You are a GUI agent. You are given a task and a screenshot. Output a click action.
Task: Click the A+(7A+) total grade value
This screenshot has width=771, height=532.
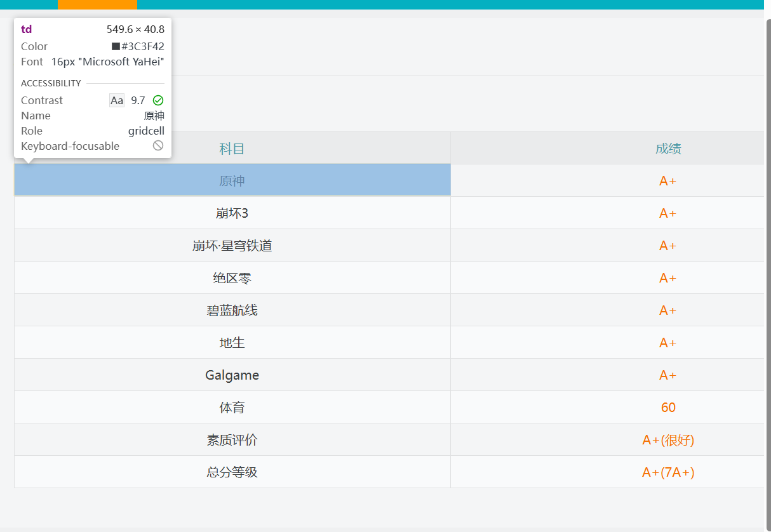tap(668, 472)
